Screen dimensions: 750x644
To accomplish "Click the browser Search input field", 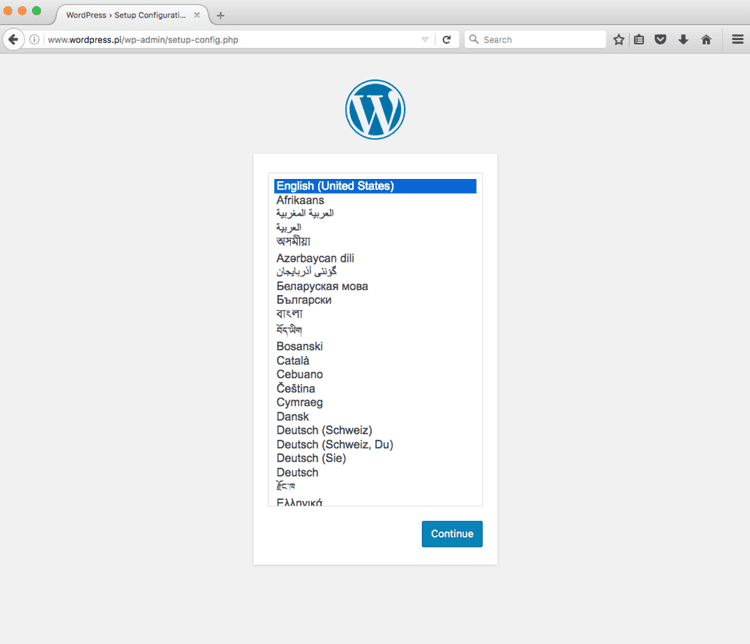I will pos(536,40).
